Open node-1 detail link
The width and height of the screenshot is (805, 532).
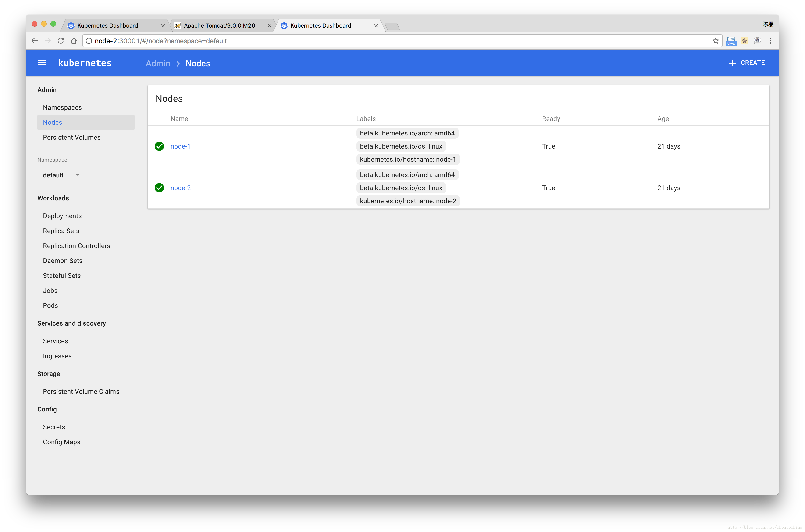180,146
